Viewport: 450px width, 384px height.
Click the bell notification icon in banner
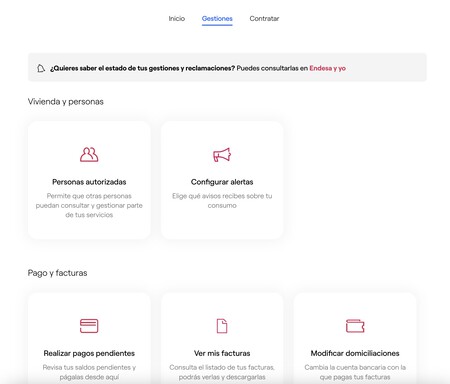pos(41,68)
